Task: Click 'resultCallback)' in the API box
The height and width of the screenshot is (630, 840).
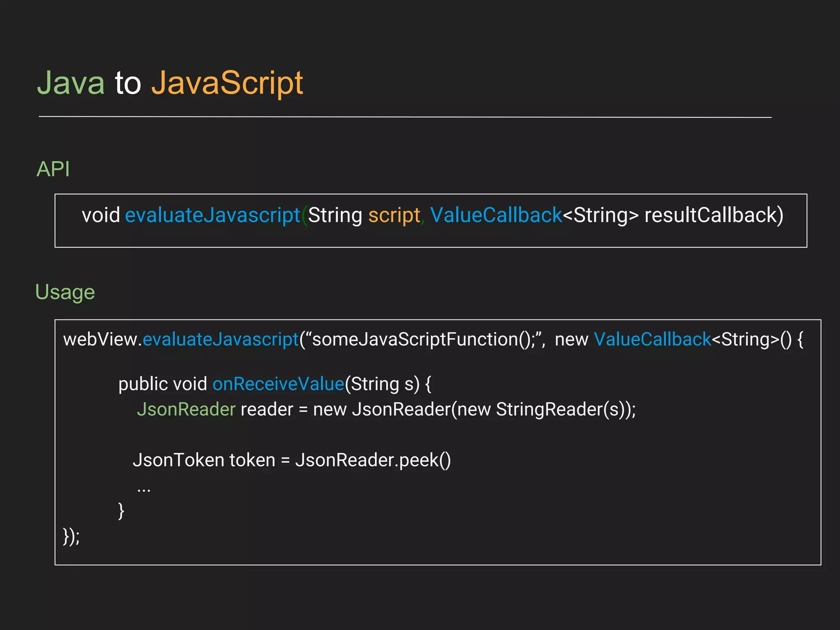Action: point(714,215)
